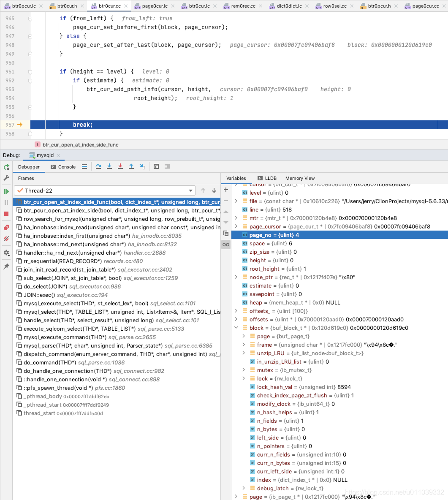Select the row_search_for_mysql stack frame

point(117,219)
